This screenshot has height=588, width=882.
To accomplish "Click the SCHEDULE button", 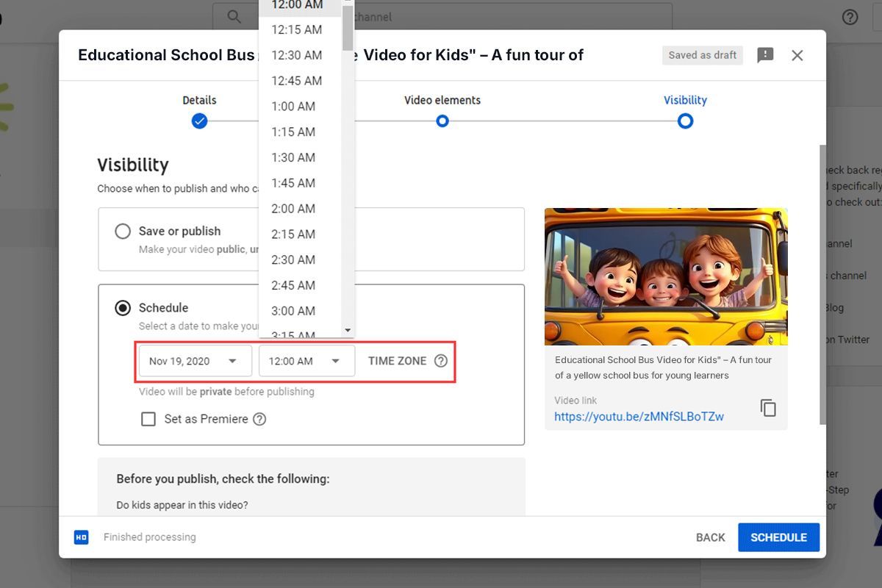I will point(778,537).
